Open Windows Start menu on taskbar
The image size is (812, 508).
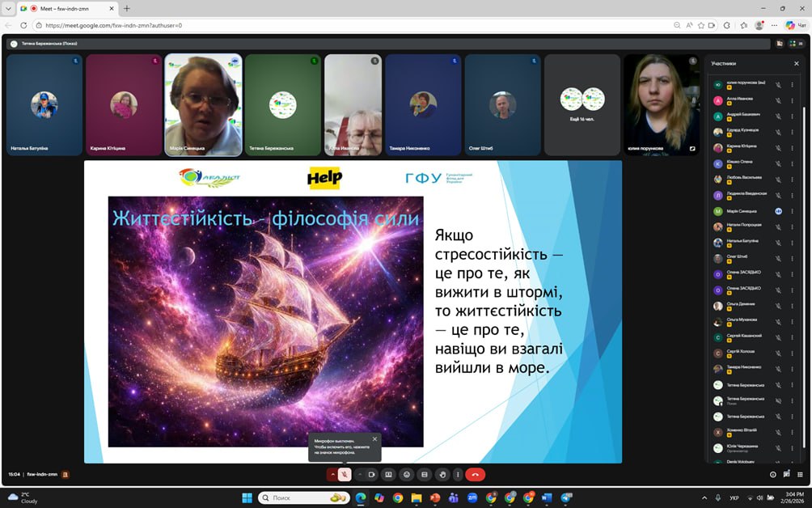point(247,497)
